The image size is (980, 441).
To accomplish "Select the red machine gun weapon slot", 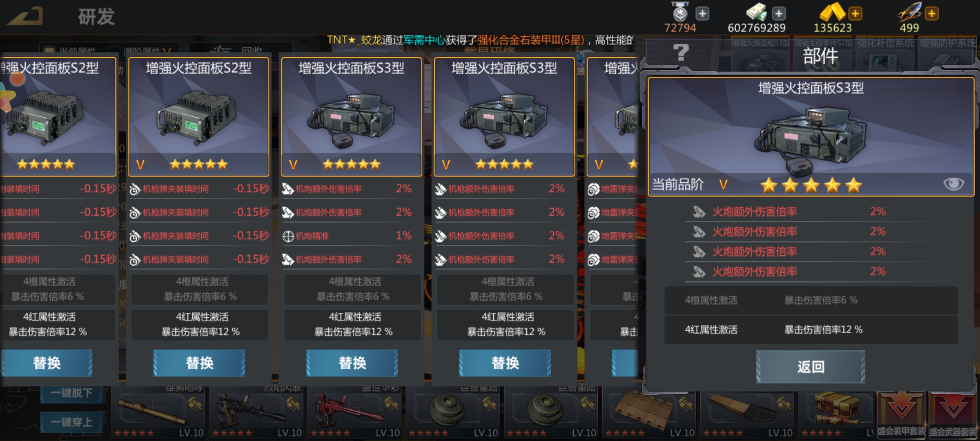I will pyautogui.click(x=354, y=412).
